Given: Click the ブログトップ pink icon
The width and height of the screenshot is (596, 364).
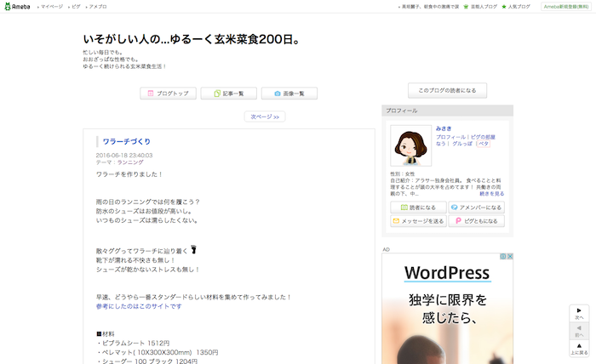Looking at the screenshot, I should pos(151,94).
